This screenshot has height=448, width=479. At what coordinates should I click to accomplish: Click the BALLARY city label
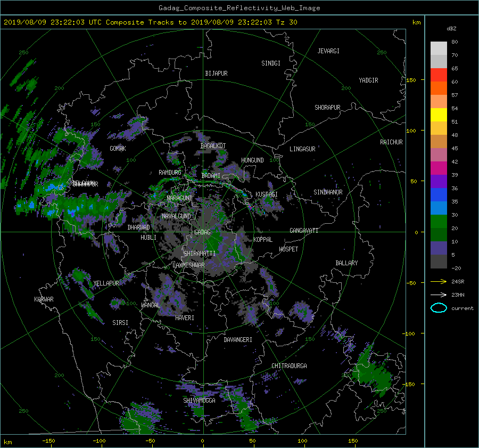tap(346, 263)
